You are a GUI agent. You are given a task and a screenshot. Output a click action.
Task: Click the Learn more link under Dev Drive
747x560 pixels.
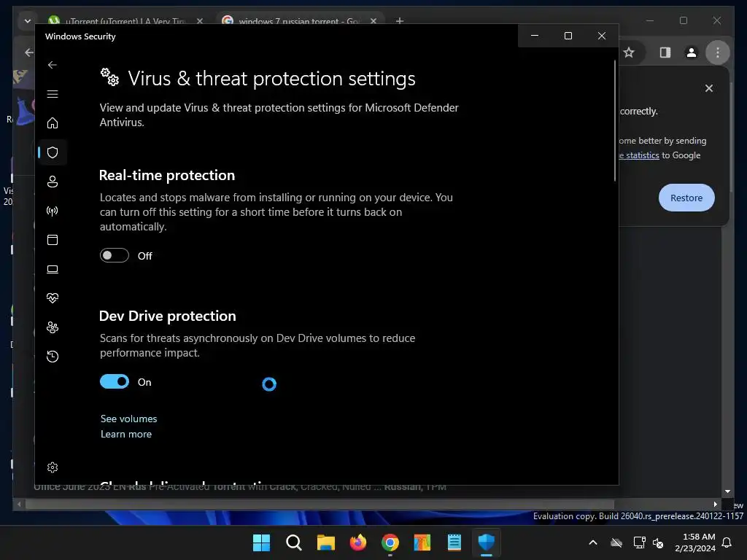coord(125,434)
